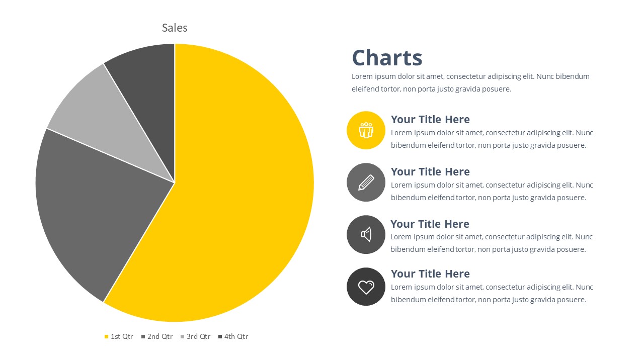Click the 2nd Qtr legend swatch
This screenshot has width=644, height=362.
click(x=143, y=337)
